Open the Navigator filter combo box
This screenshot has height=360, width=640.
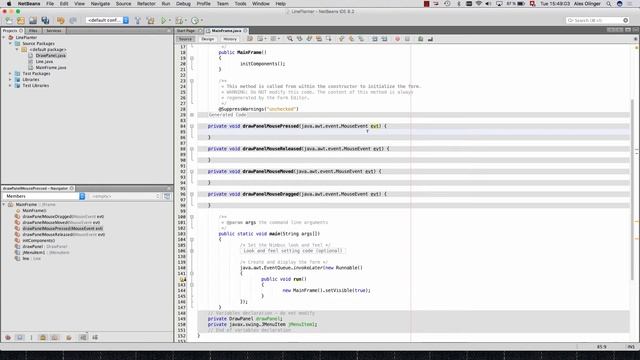124,196
